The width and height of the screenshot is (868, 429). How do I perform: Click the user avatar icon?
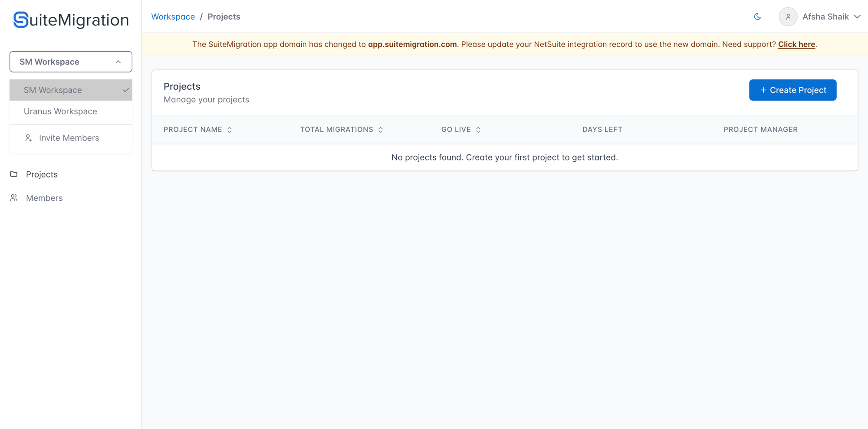point(788,16)
